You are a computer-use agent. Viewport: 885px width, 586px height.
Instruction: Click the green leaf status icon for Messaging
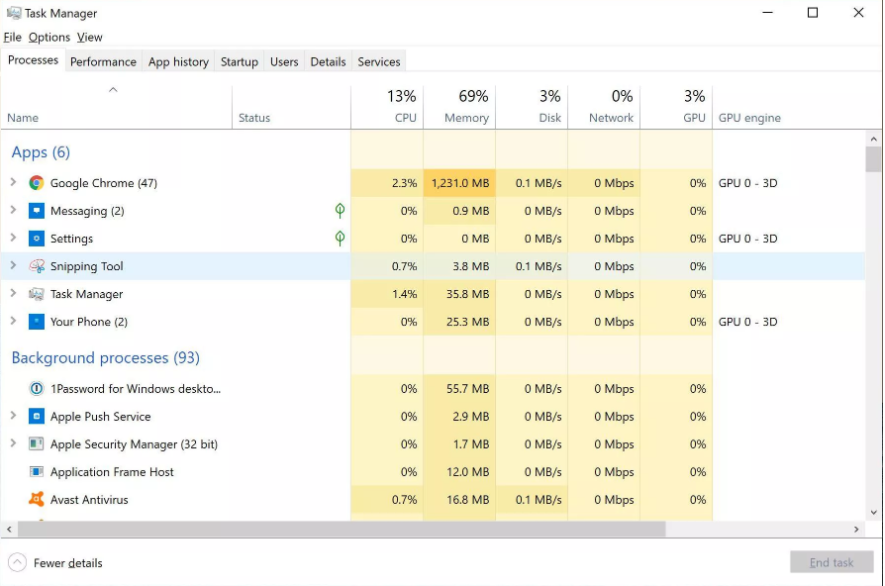340,211
